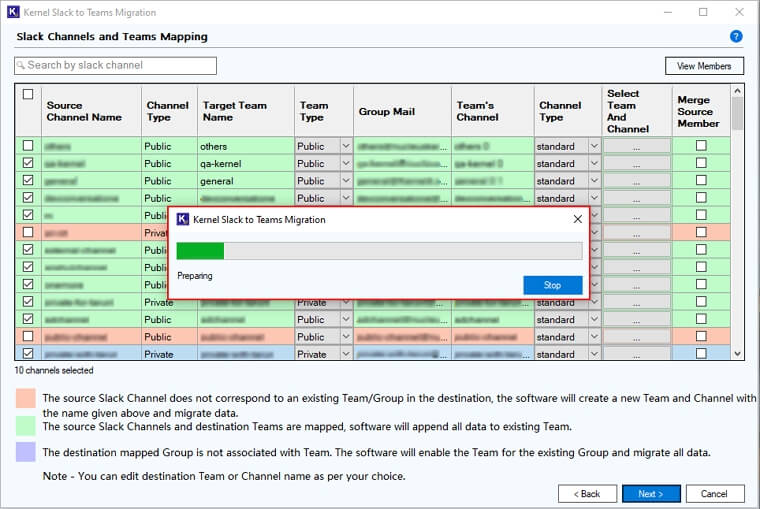Check the source checkbox in the lower orange Public row
The width and height of the screenshot is (760, 509).
(28, 336)
